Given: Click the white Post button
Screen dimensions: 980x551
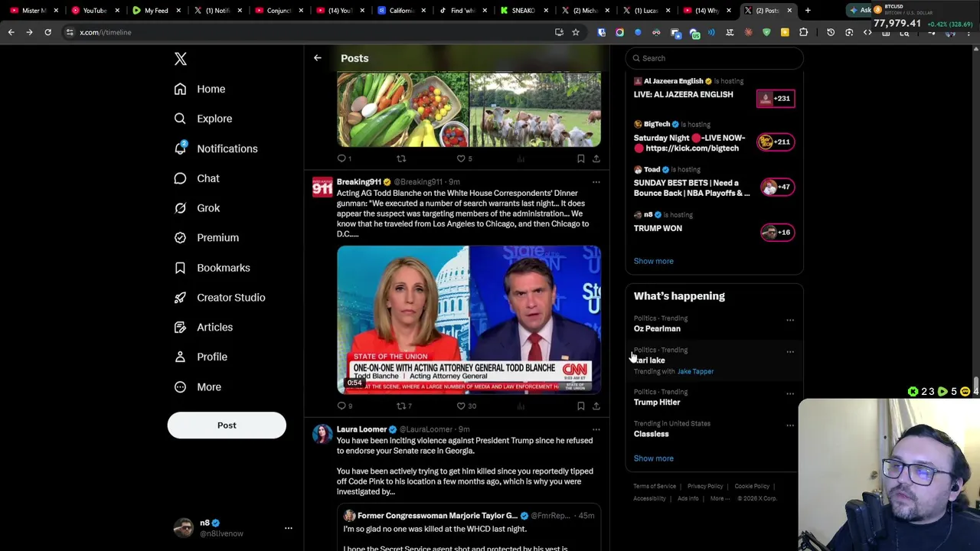Looking at the screenshot, I should 227,425.
